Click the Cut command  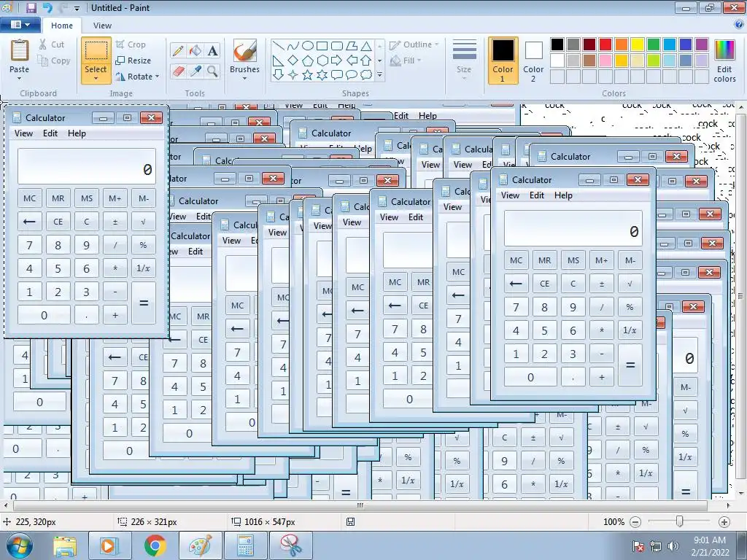pos(52,44)
